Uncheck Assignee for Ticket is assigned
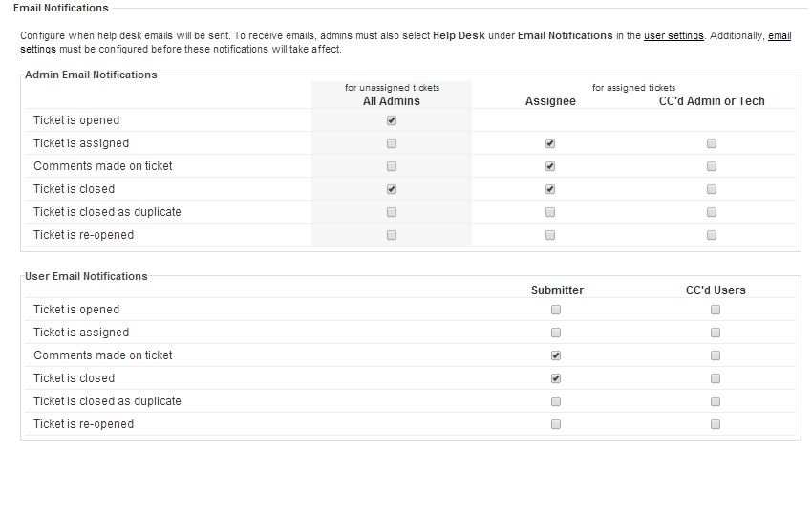 [550, 143]
